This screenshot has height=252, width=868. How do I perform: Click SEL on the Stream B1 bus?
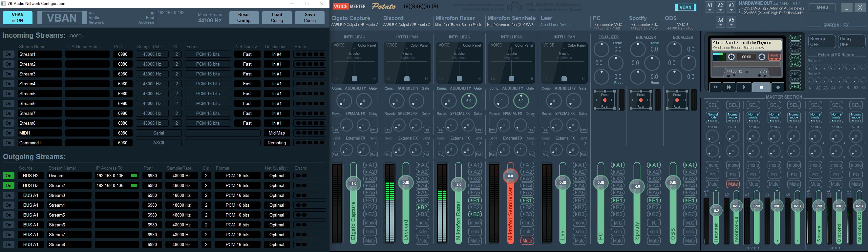[815, 105]
